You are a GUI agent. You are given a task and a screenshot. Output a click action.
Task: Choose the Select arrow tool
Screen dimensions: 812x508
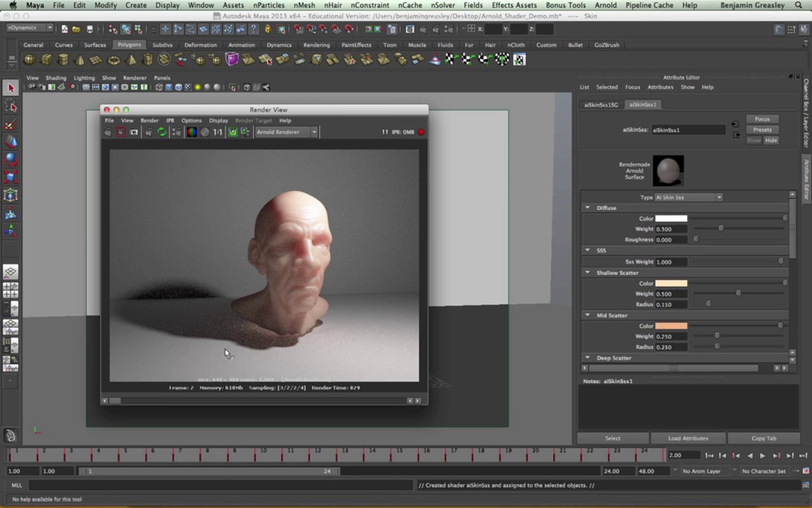[10, 88]
